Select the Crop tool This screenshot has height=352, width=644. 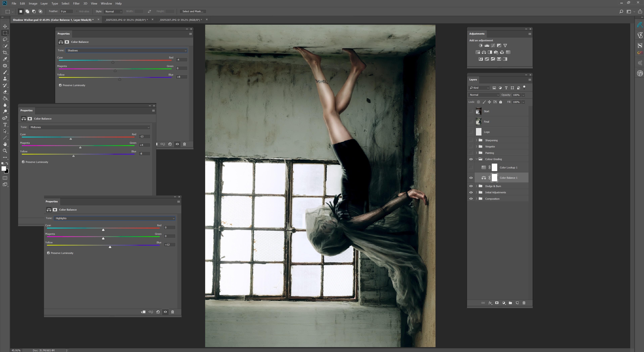[x=5, y=53]
